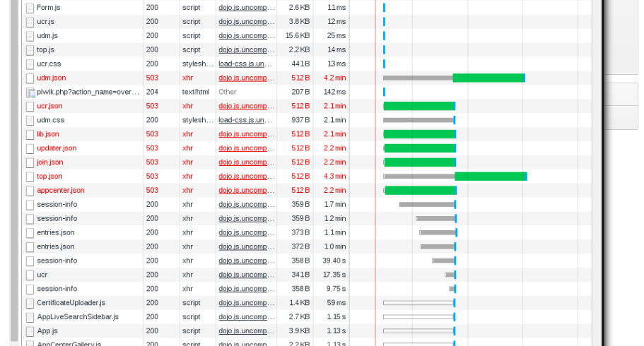Screen dimensions: 644x346
Task: Click the file icon next to App.js
Action: (x=30, y=331)
